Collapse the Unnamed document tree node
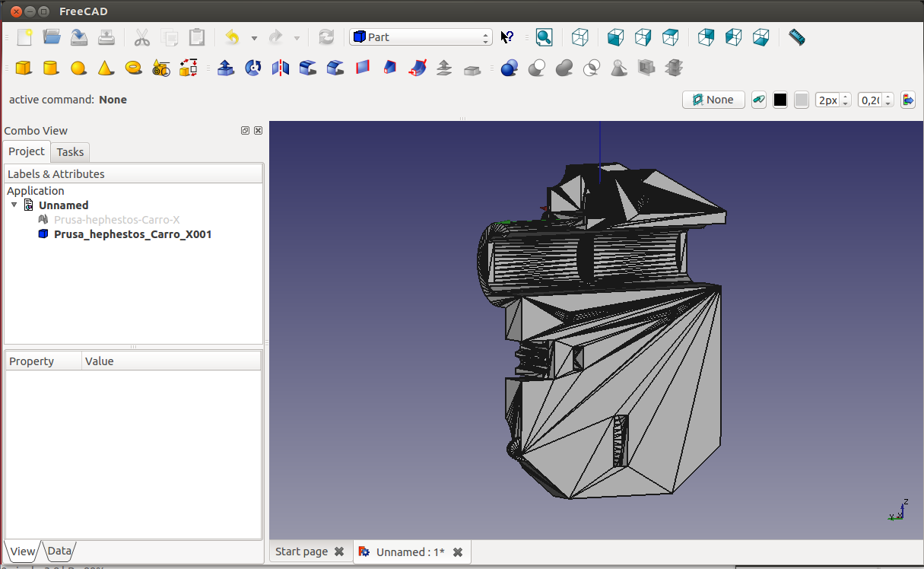 pyautogui.click(x=14, y=205)
